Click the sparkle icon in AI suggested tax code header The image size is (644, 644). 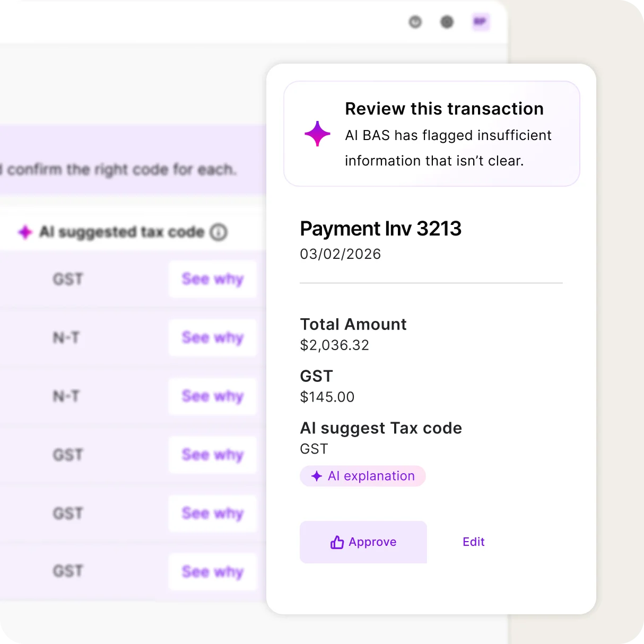25,232
